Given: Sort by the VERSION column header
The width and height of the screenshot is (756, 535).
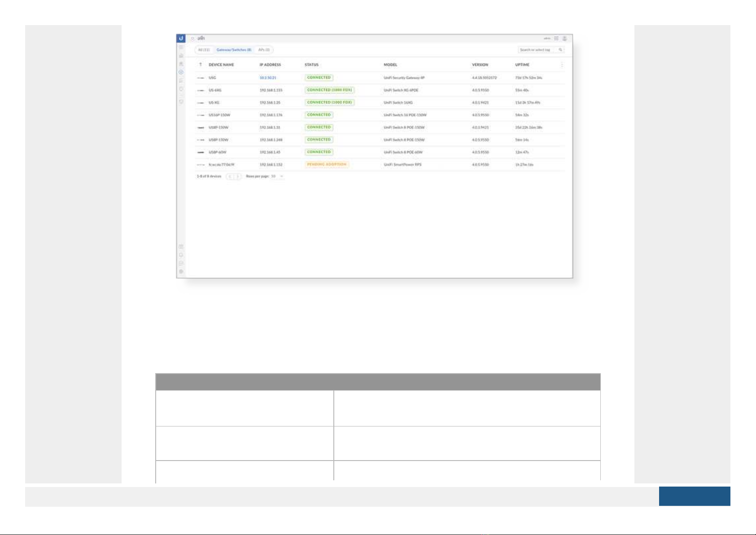Looking at the screenshot, I should pos(480,65).
